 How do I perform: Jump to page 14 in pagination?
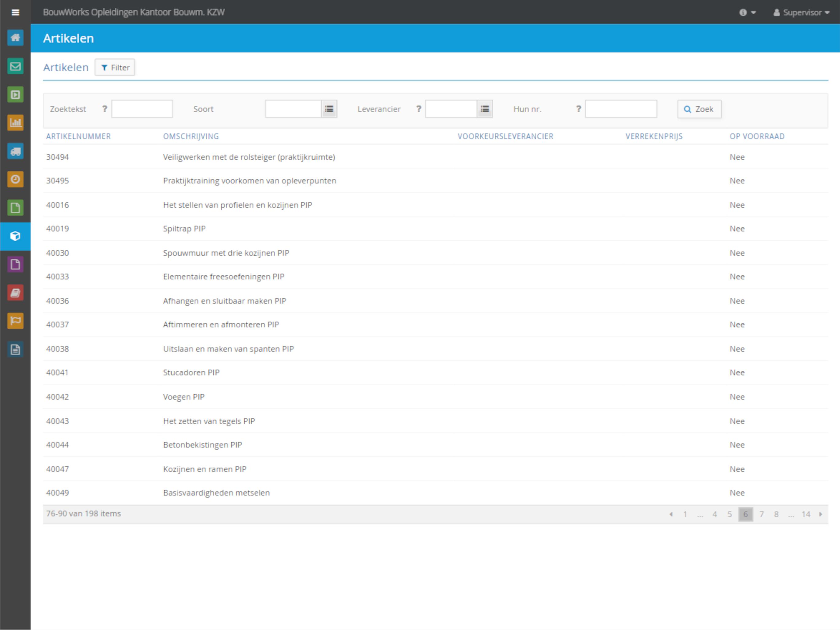tap(806, 514)
